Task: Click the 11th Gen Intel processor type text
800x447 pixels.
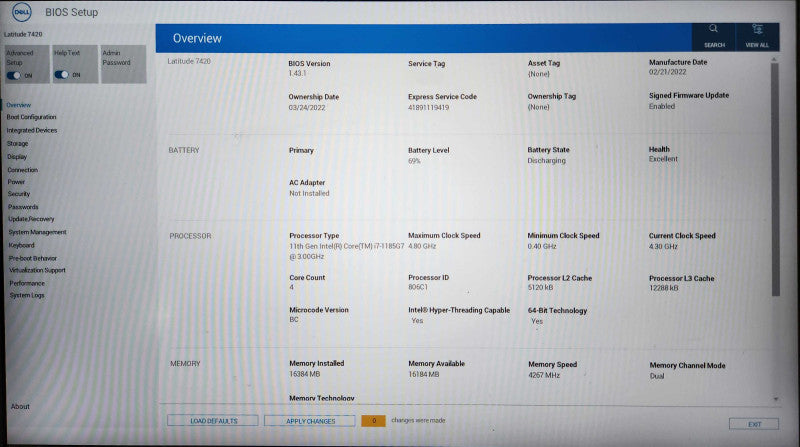Action: coord(346,252)
